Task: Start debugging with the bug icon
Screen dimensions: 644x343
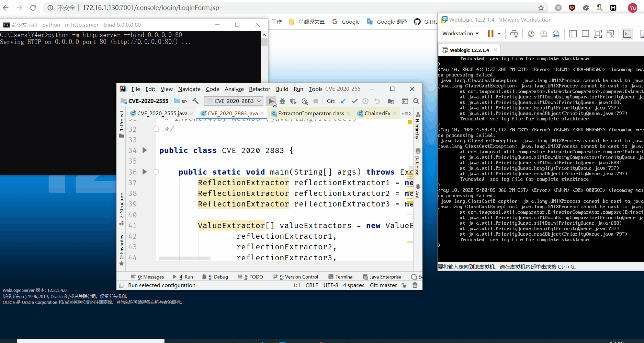Action: click(282, 101)
